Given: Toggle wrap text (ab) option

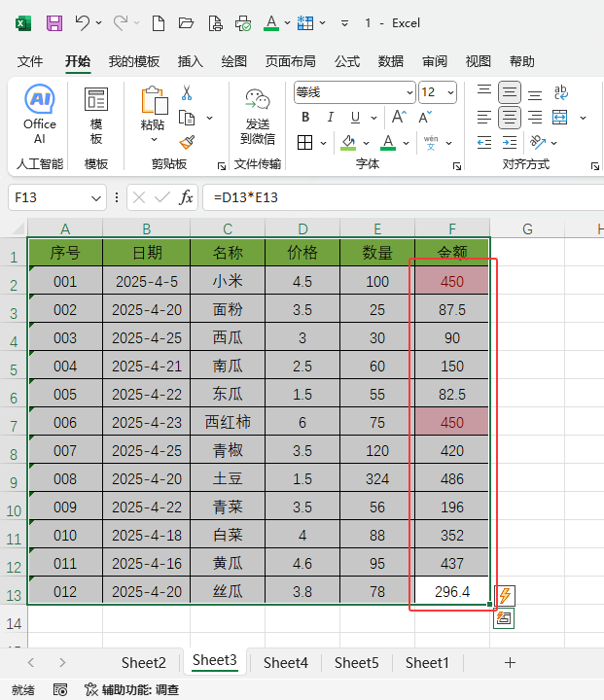Looking at the screenshot, I should (x=560, y=92).
